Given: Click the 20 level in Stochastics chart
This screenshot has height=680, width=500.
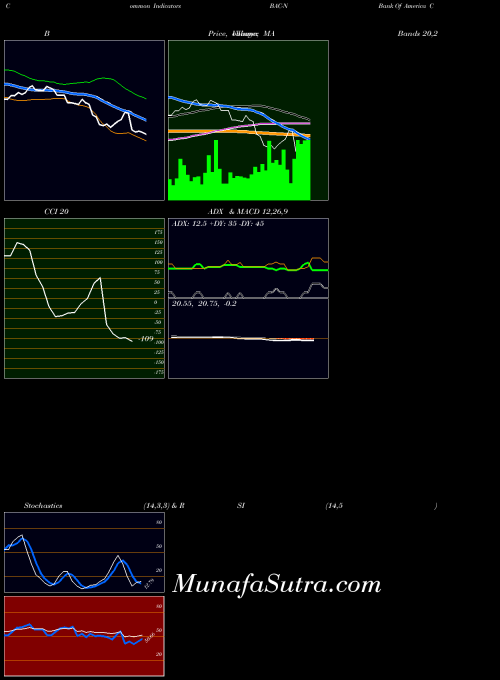Looking at the screenshot, I should (x=159, y=570).
